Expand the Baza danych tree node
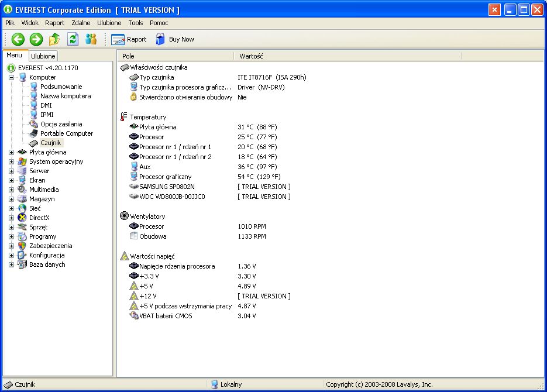Screen dimensions: 547x392 coord(12,264)
